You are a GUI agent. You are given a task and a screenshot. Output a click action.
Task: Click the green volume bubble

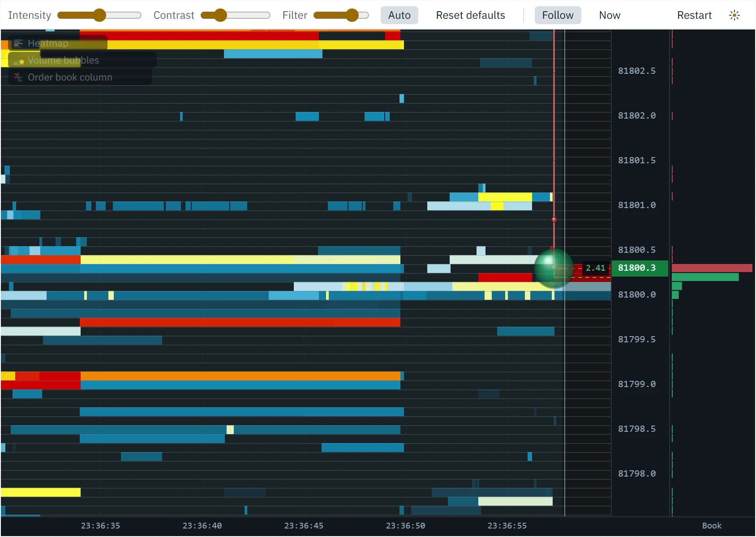(x=554, y=268)
